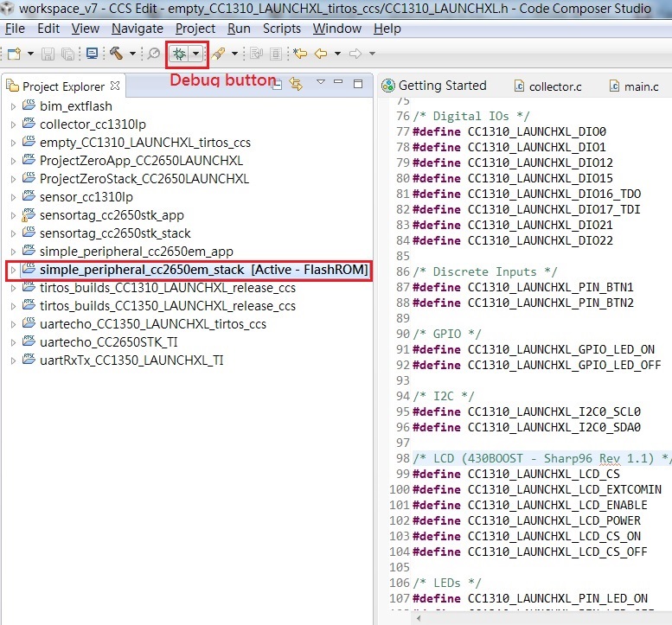Click the monitor icon in the toolbar
This screenshot has width=672, height=625.
(92, 54)
